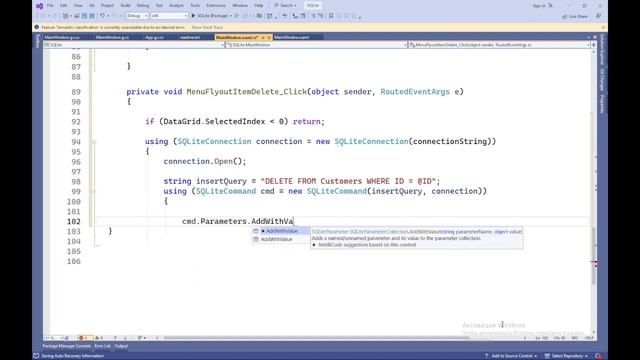Expand the SQLite (Package) start target arrow
This screenshot has width=640, height=360.
[x=231, y=16]
